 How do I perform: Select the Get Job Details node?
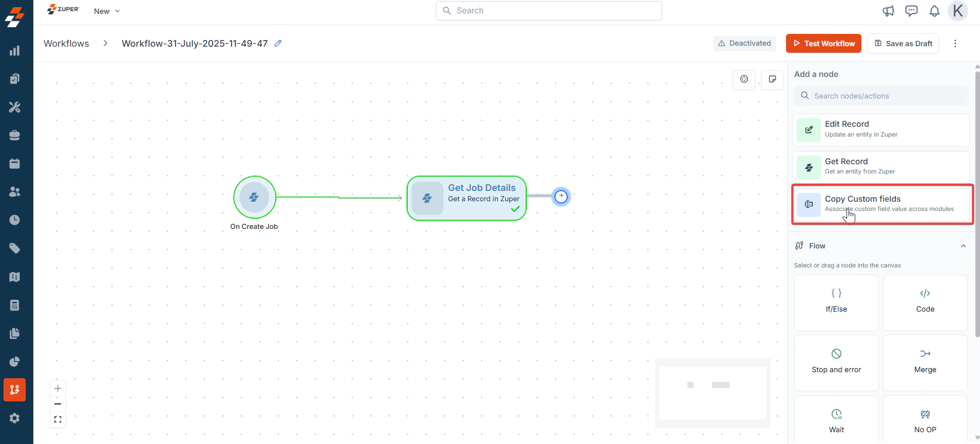[x=467, y=198]
